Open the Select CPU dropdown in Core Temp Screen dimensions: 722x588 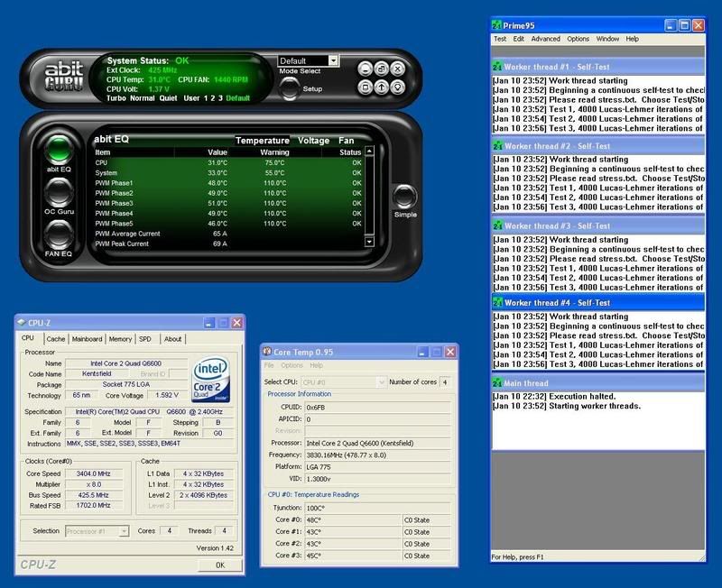(x=343, y=381)
